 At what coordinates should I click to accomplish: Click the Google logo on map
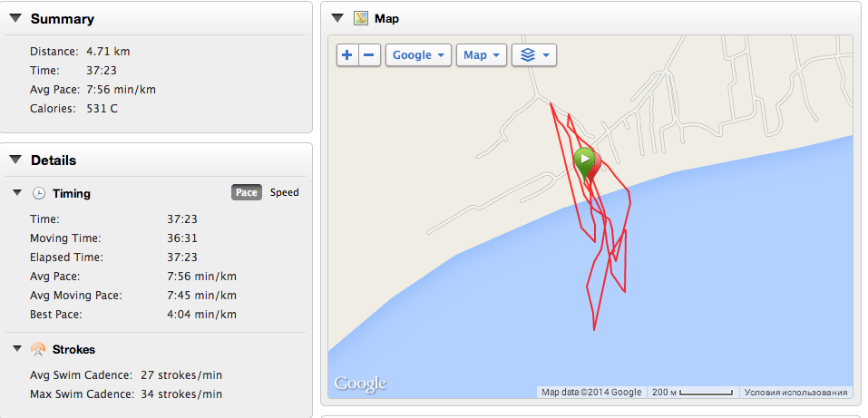[x=360, y=384]
